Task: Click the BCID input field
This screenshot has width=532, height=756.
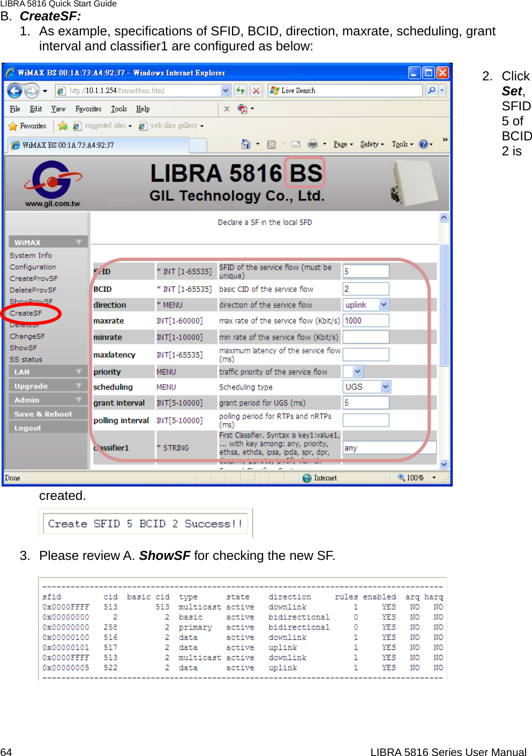Action: 366,289
